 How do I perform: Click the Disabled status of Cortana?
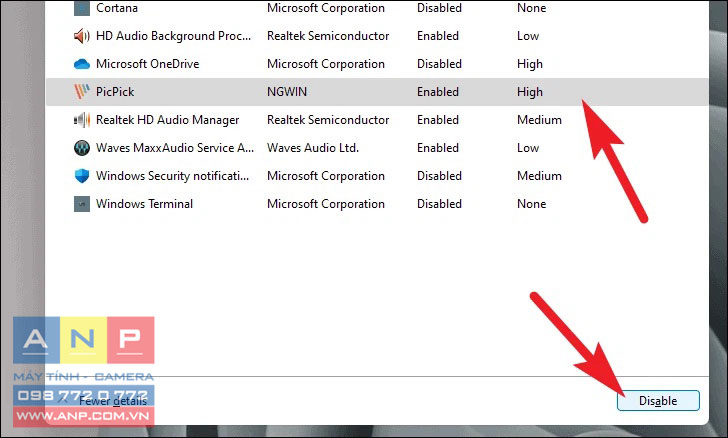click(439, 8)
